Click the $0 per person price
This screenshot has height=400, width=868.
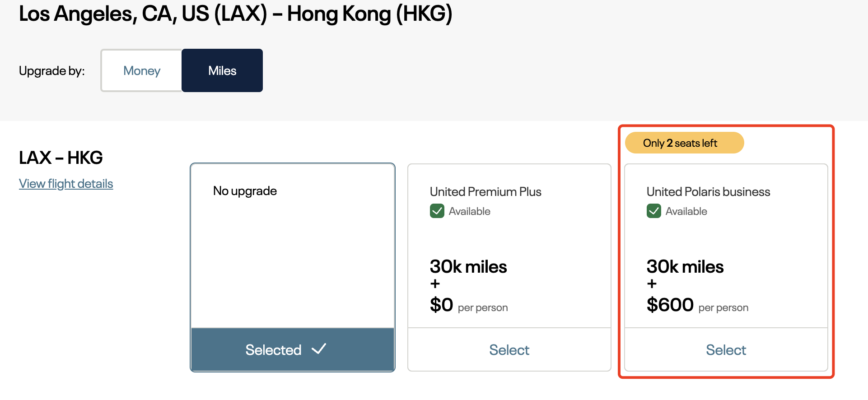click(x=469, y=305)
